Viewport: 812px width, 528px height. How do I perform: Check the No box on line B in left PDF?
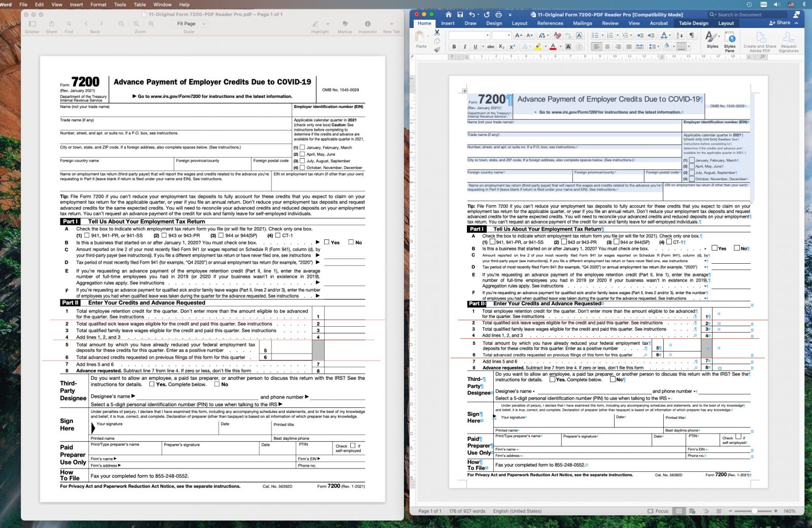[351, 242]
